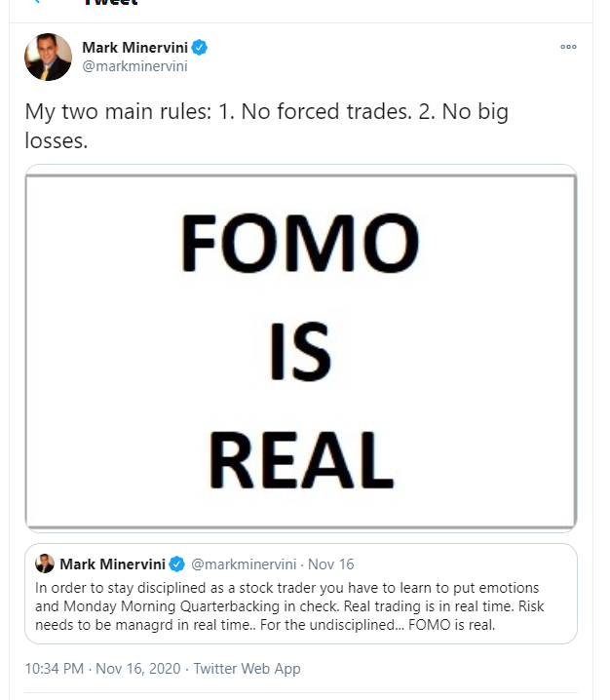The width and height of the screenshot is (610, 700).
Task: Click the back arrow at the top left
Action: click(x=35, y=3)
